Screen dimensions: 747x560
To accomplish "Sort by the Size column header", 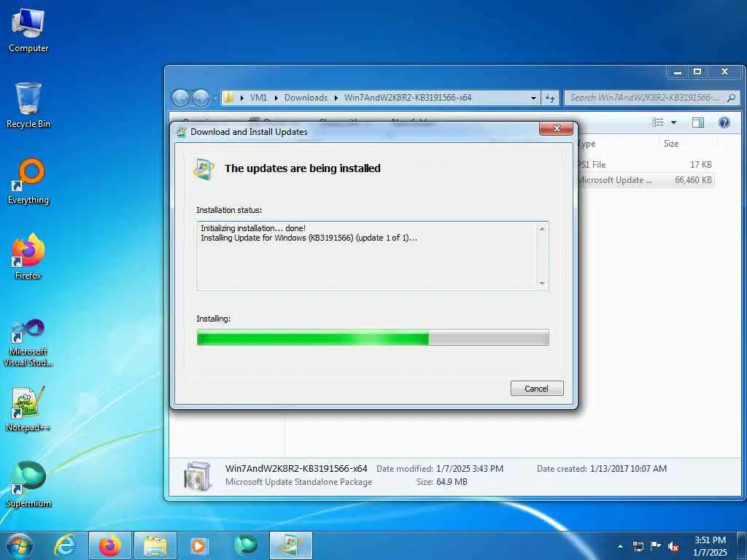I will click(671, 144).
